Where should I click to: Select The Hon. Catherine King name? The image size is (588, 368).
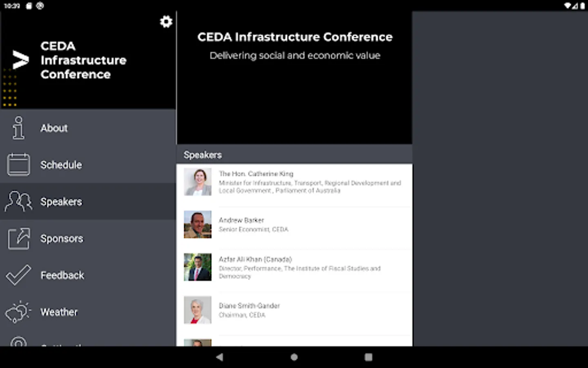(x=256, y=174)
